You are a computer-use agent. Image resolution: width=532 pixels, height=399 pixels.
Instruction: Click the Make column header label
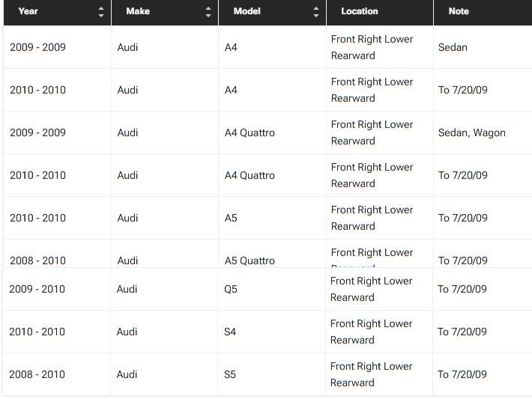138,12
